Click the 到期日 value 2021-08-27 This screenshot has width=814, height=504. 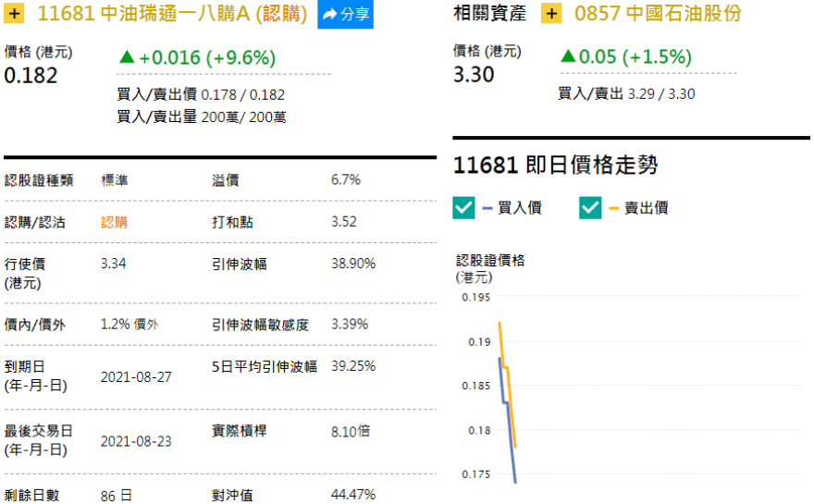pos(136,377)
